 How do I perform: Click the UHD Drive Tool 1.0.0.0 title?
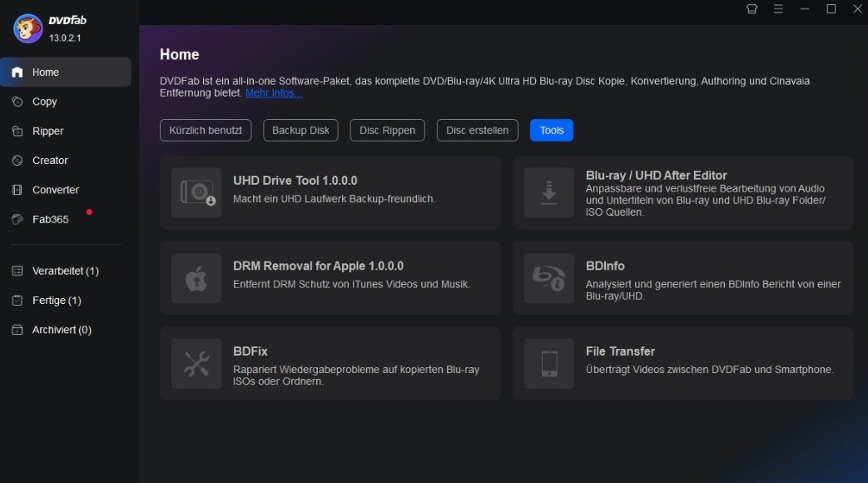(295, 181)
